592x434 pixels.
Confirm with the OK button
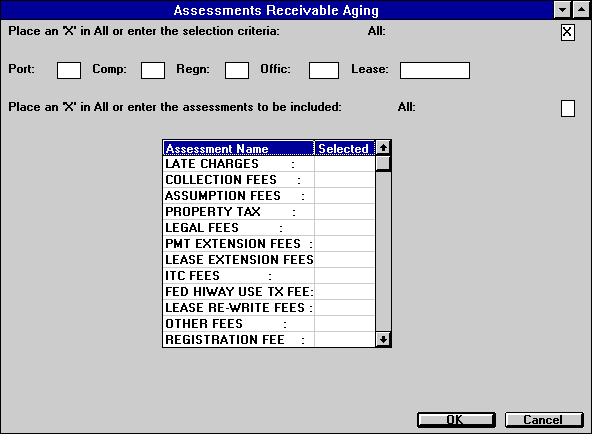click(x=456, y=420)
